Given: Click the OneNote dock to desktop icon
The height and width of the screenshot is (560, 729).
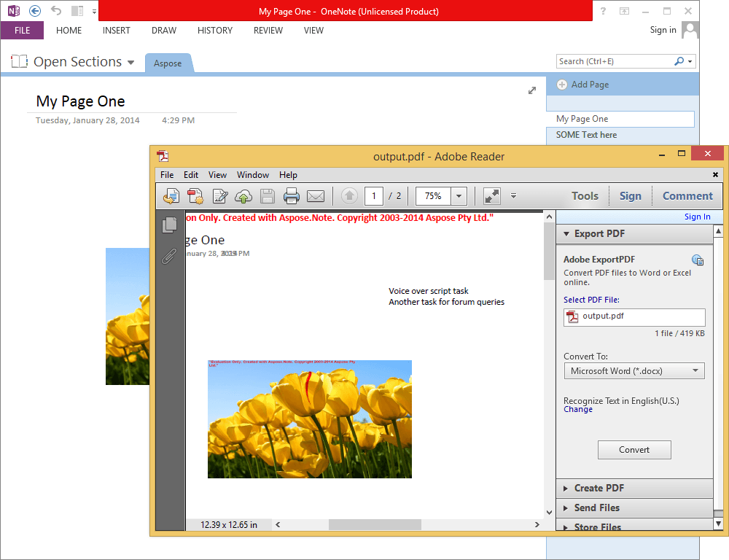Looking at the screenshot, I should [77, 11].
